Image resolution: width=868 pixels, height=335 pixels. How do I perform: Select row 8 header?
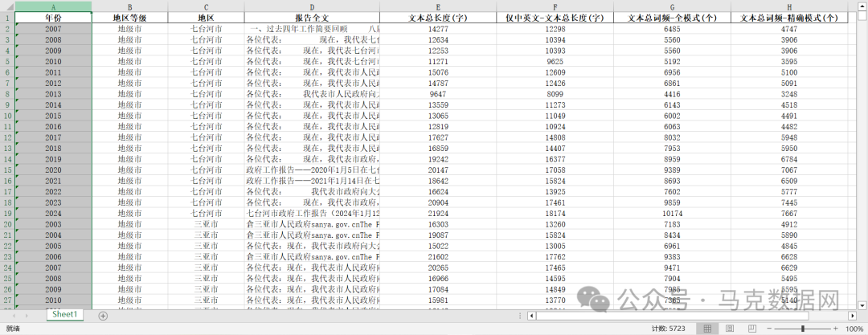(x=7, y=94)
